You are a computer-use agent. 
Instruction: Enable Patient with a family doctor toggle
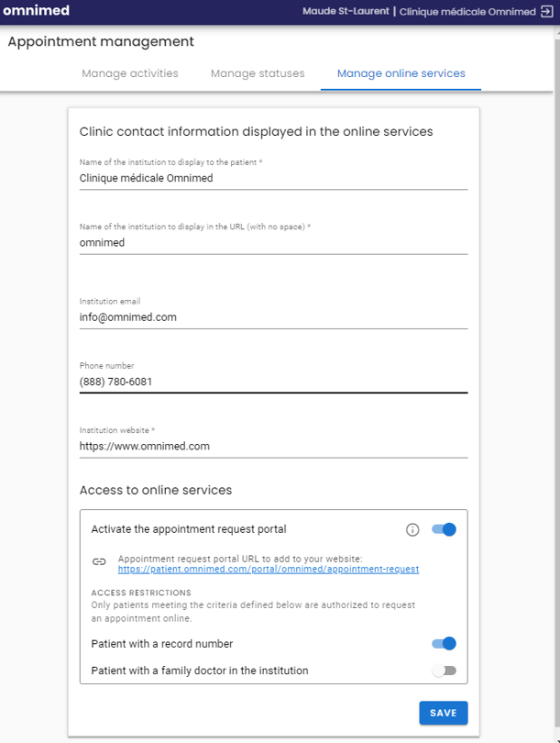(444, 671)
